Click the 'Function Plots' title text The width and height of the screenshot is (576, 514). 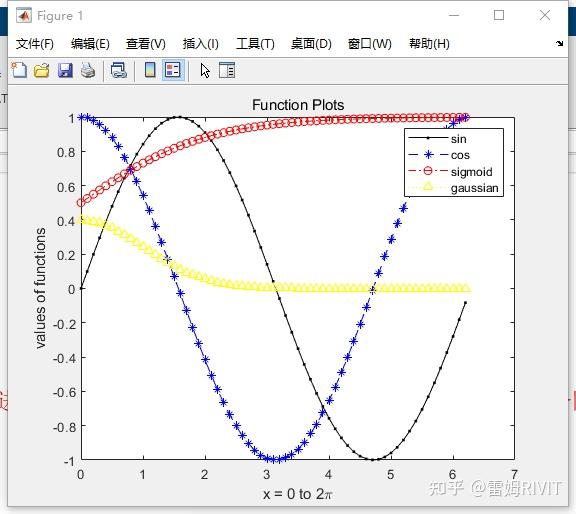click(298, 105)
